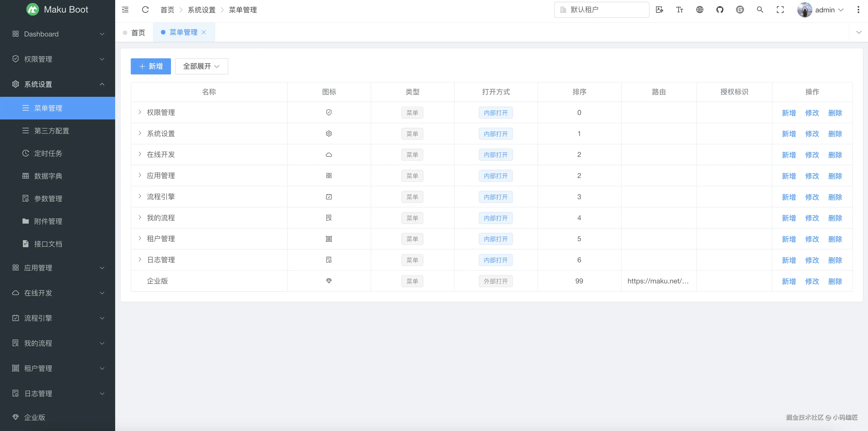Viewport: 868px width, 431px height.
Task: Open the font size setting icon
Action: point(679,10)
